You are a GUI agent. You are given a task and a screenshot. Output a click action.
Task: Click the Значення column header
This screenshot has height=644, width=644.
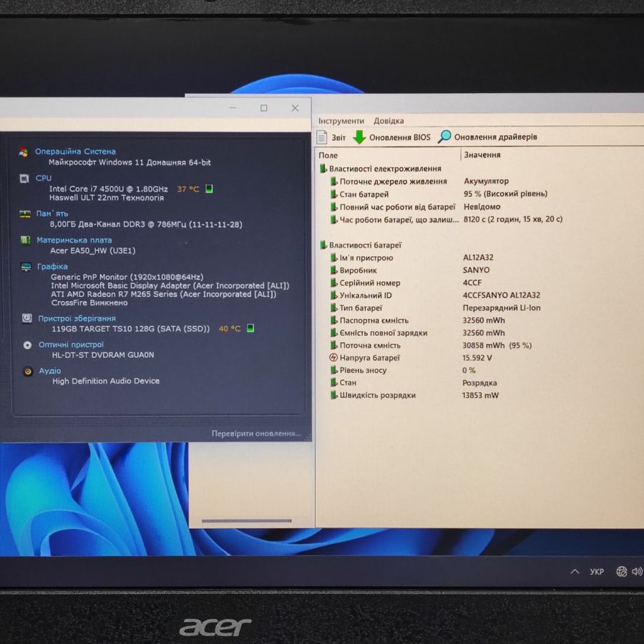click(x=482, y=155)
